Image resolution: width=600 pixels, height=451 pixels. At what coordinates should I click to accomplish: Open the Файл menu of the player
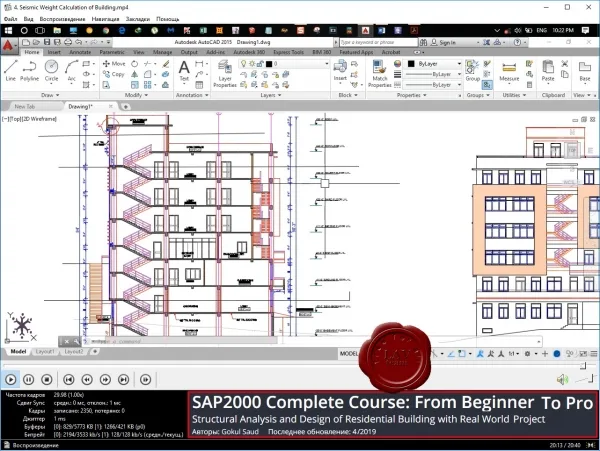pos(11,19)
